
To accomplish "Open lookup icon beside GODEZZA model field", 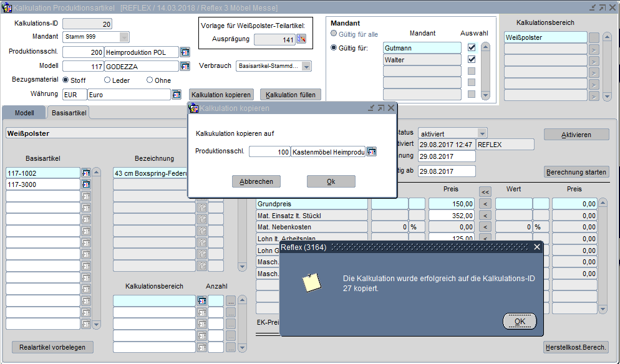I will 185,66.
